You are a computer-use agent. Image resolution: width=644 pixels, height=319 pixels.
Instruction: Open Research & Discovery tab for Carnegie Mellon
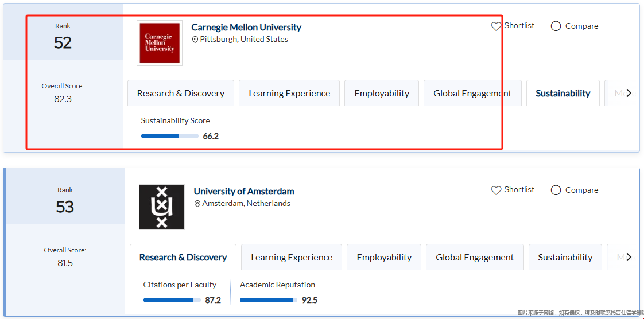tap(180, 94)
